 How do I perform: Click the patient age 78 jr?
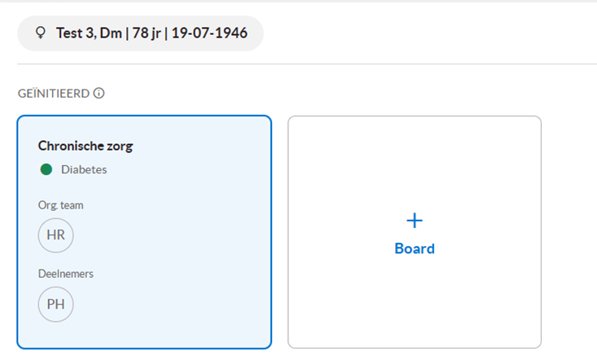[147, 33]
